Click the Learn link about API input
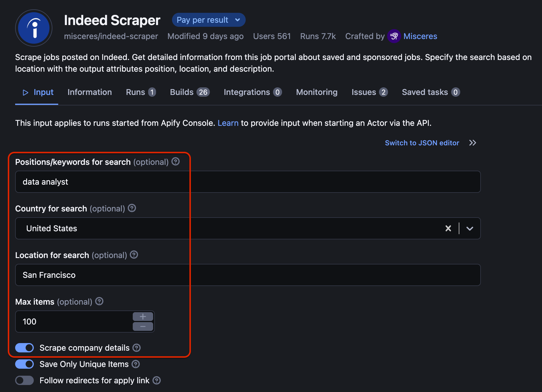The width and height of the screenshot is (542, 392). tap(228, 123)
